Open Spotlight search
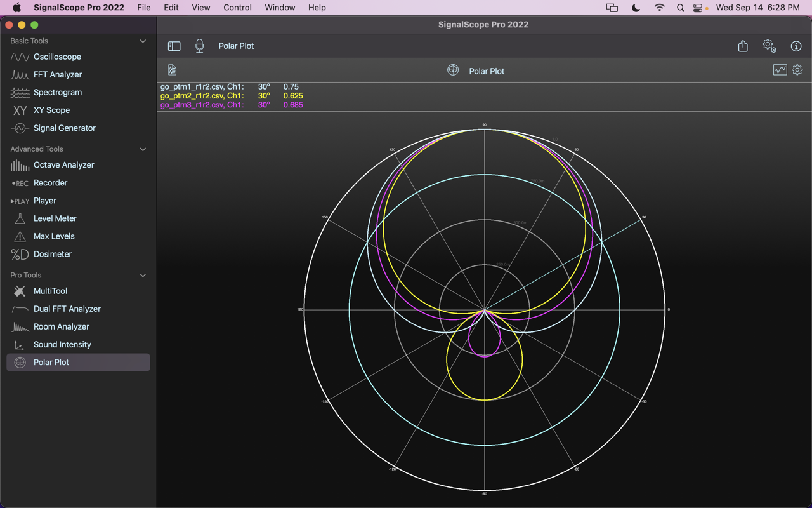 [681, 8]
